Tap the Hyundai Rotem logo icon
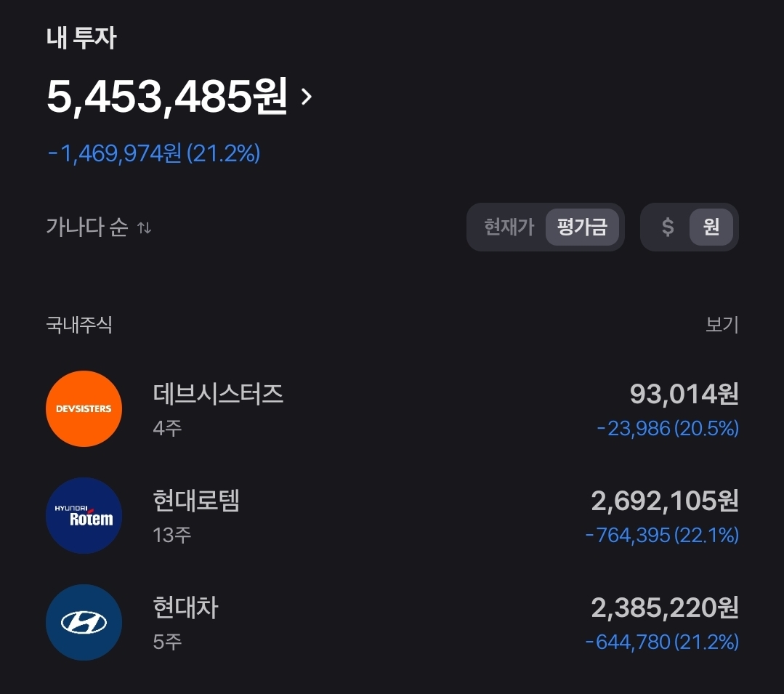Viewport: 784px width, 694px height. click(84, 515)
